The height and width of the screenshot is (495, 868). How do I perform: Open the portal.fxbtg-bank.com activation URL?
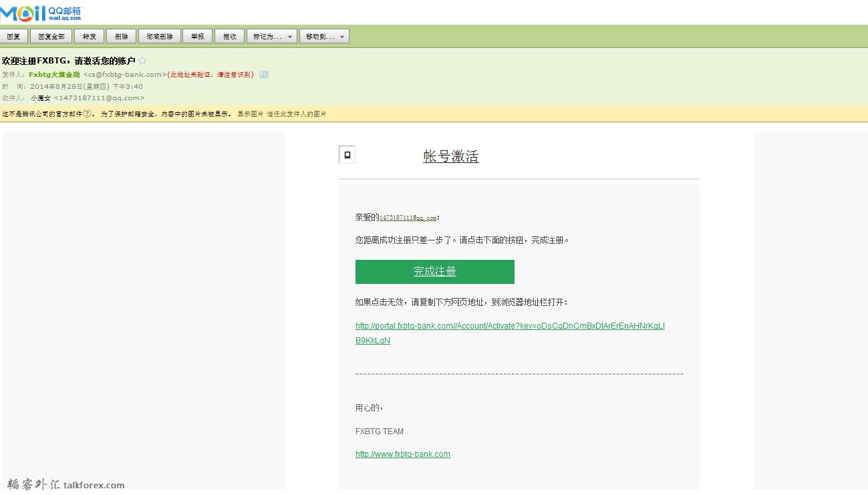[510, 333]
